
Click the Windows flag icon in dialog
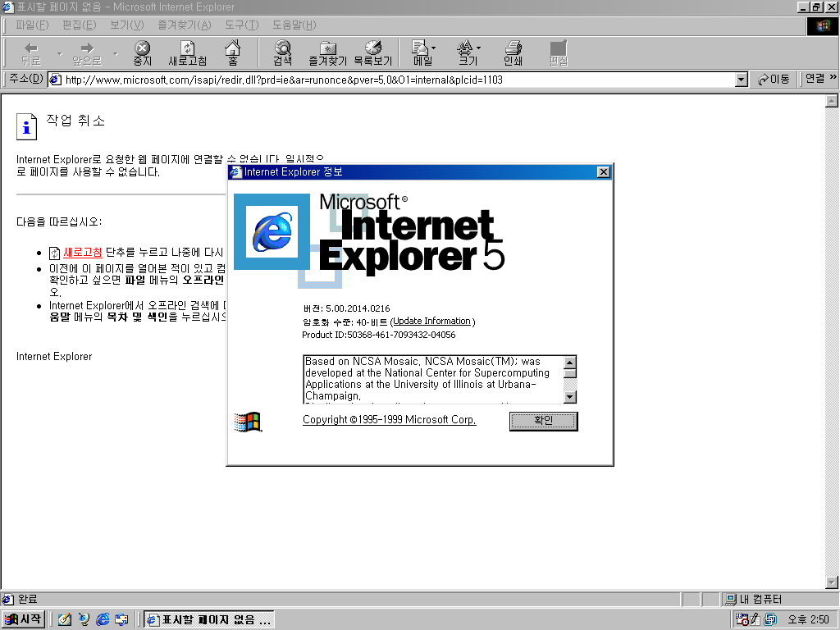coord(248,422)
